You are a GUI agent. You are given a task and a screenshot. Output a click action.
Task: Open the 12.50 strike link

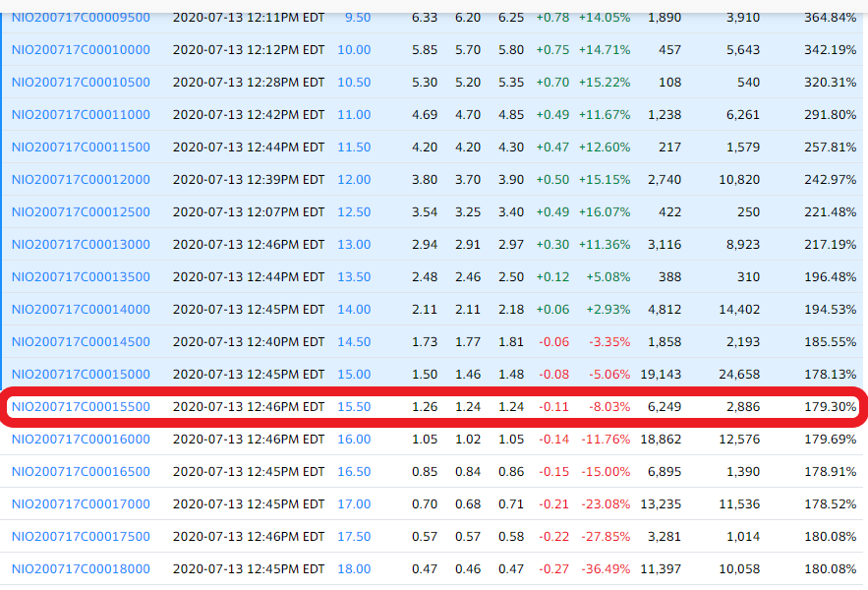[354, 212]
